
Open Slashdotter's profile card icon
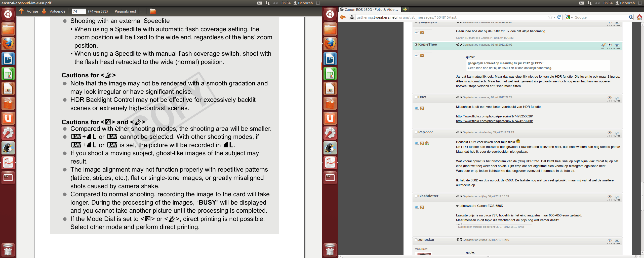[x=417, y=207]
